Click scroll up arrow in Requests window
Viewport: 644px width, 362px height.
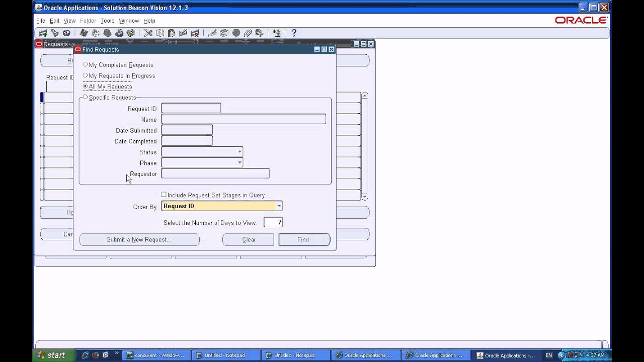click(x=365, y=96)
